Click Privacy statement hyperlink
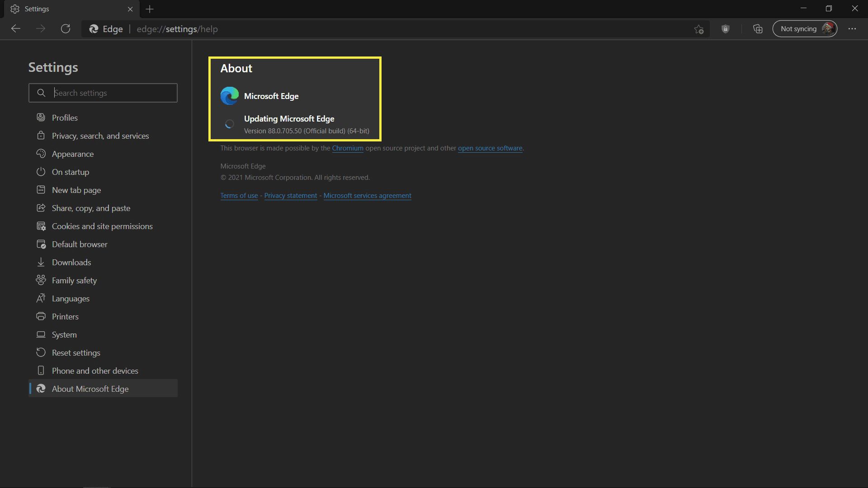868x488 pixels. [x=290, y=196]
